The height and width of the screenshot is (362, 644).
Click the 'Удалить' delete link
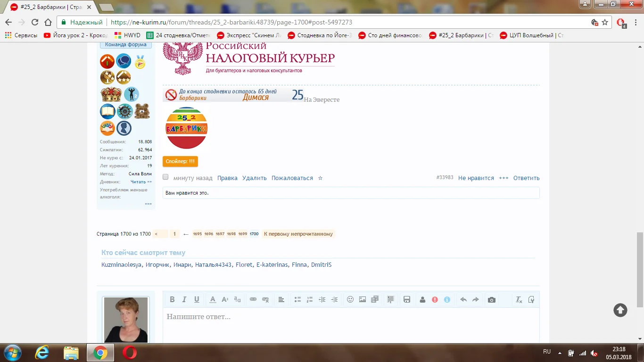[255, 178]
